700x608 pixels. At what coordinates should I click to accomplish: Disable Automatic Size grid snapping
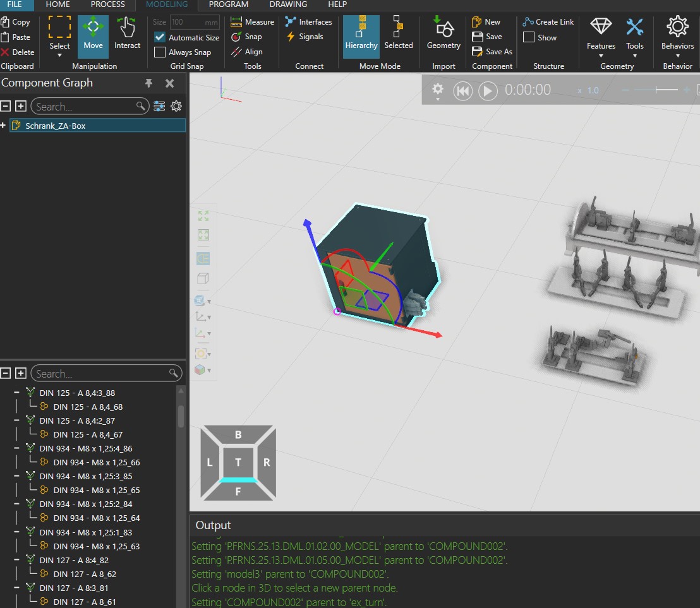pyautogui.click(x=159, y=37)
